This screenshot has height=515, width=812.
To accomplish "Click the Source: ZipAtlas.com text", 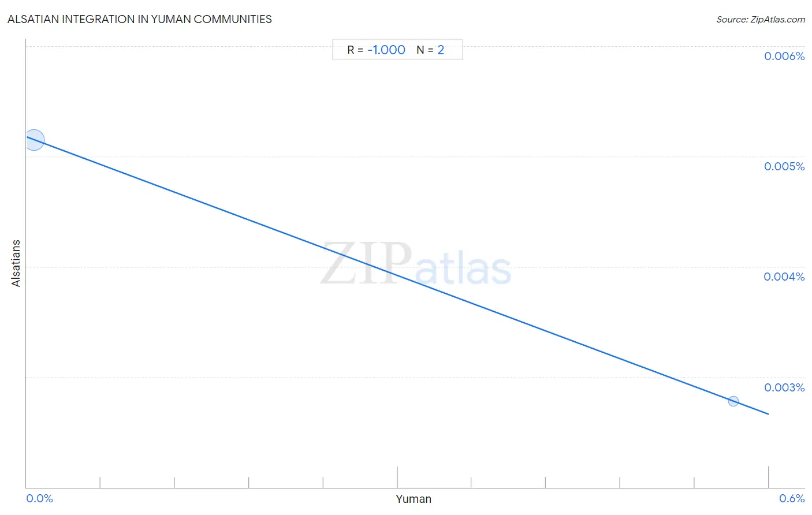I will (761, 20).
